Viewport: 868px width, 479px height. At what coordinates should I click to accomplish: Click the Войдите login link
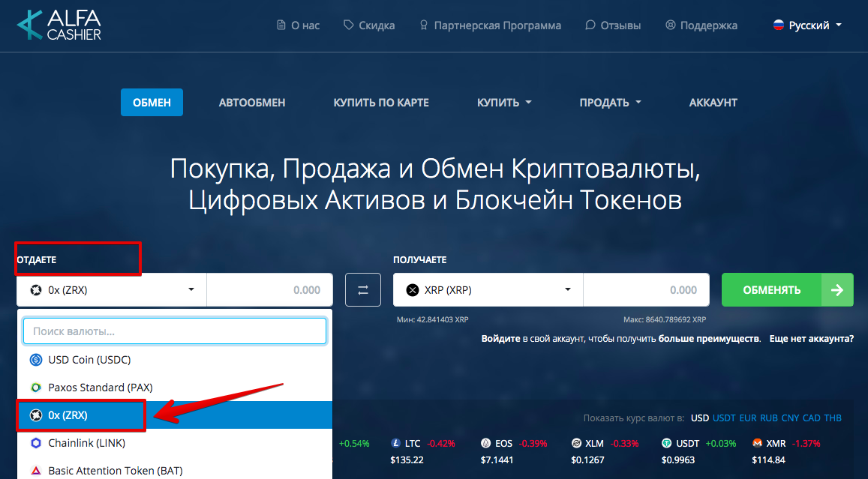[500, 339]
